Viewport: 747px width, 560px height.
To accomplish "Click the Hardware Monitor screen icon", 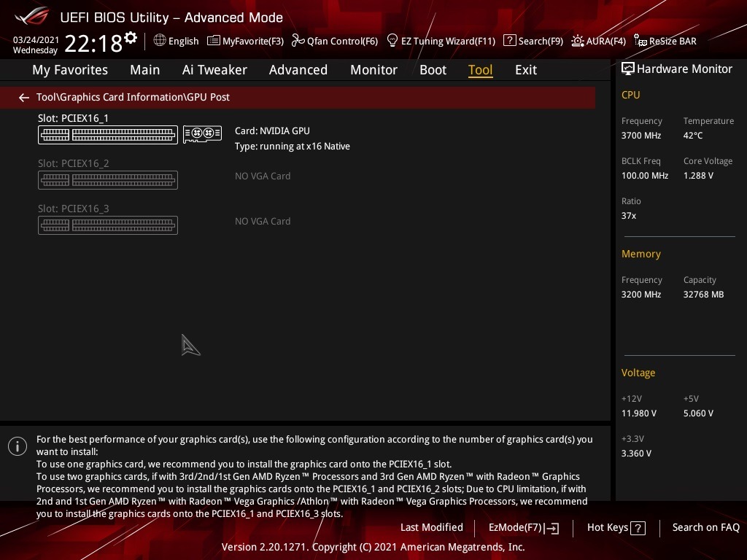I will 628,69.
